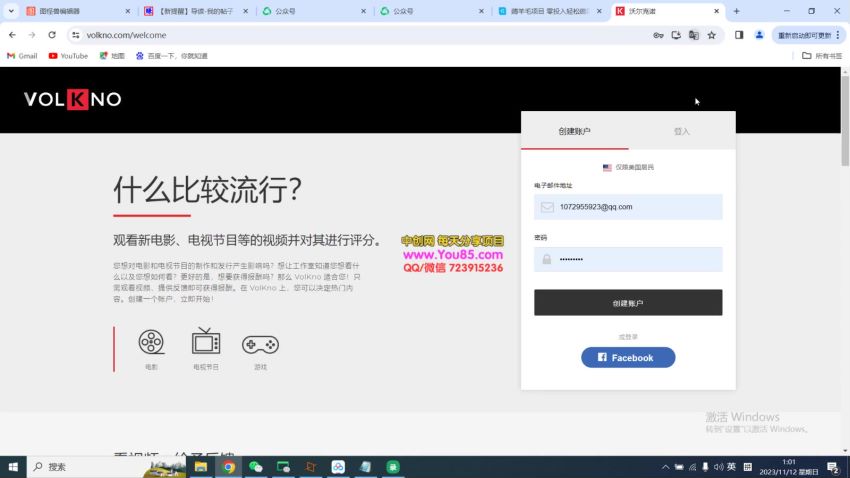This screenshot has width=850, height=478.
Task: Switch to the 登入 tab
Action: coord(681,131)
